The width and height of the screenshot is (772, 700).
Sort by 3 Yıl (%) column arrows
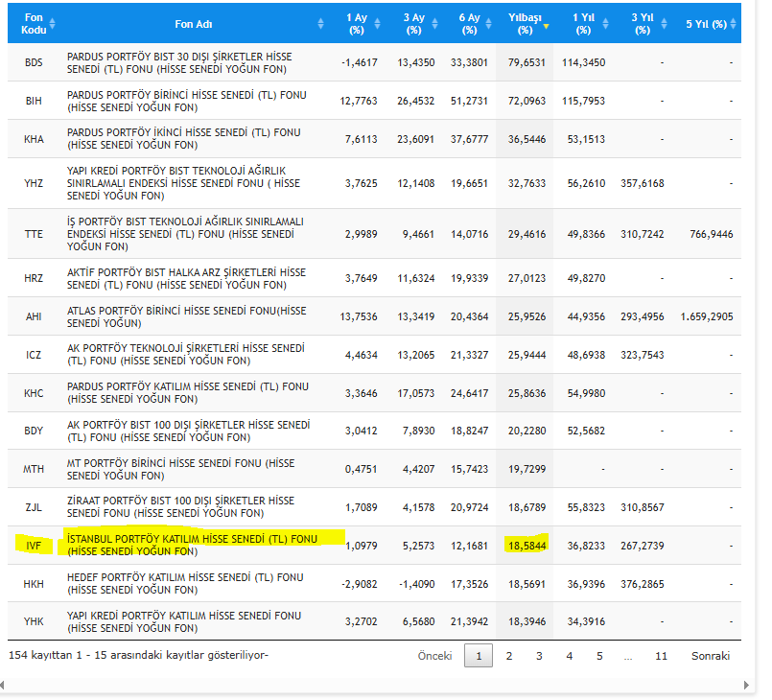pyautogui.click(x=664, y=24)
